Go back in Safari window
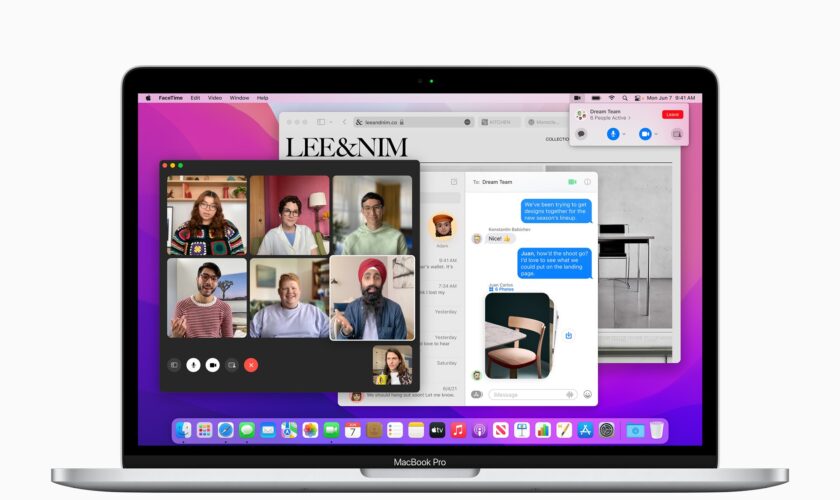This screenshot has width=840, height=500. point(344,122)
